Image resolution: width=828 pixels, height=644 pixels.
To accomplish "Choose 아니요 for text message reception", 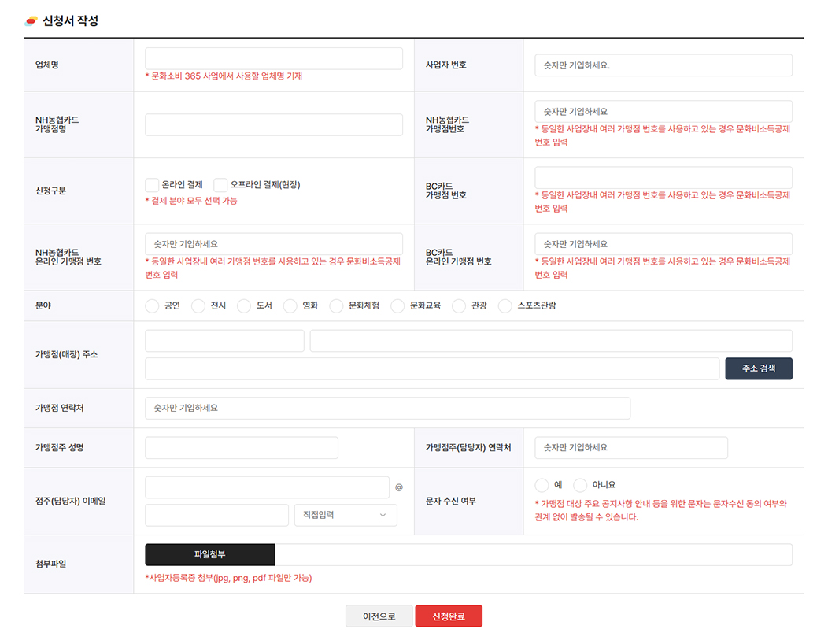I will tap(580, 485).
